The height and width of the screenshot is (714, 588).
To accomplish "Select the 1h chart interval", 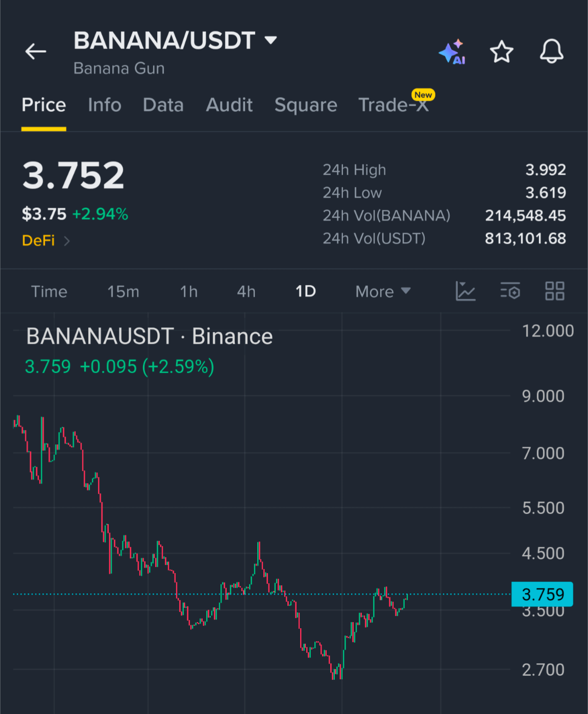I will click(189, 292).
